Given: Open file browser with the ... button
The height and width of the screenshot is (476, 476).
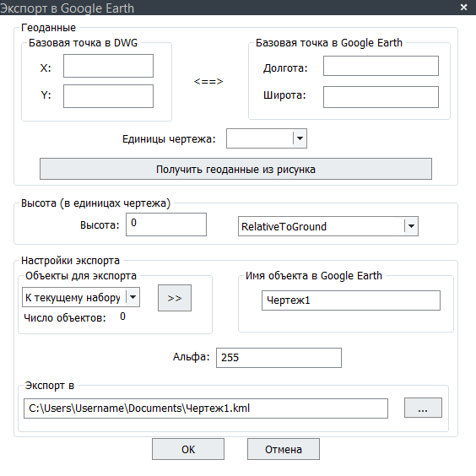Looking at the screenshot, I should [x=423, y=408].
